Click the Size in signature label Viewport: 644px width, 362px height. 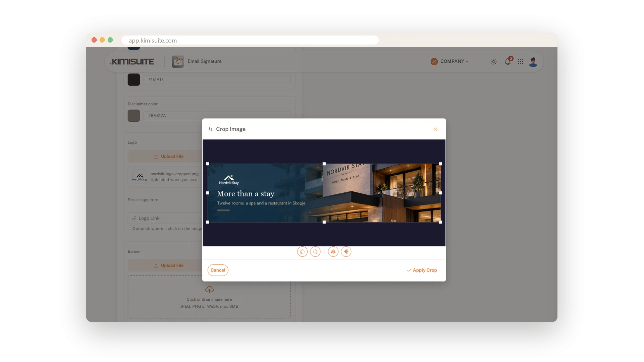(x=143, y=200)
